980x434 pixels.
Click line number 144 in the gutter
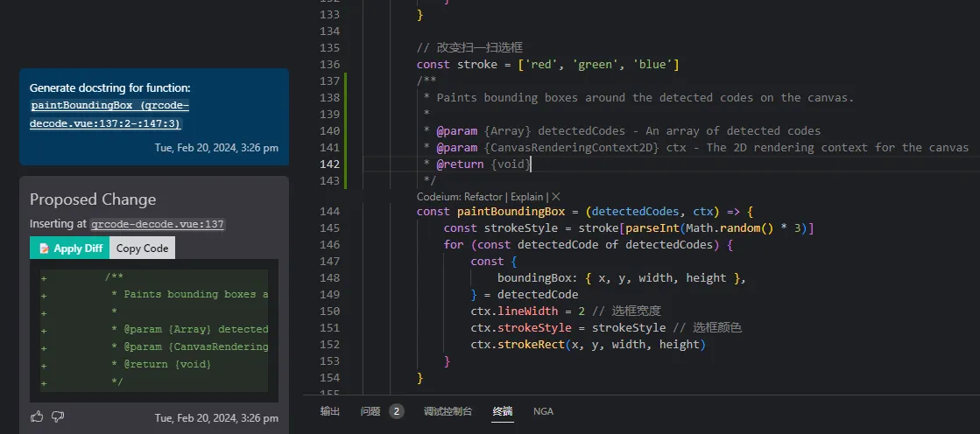point(329,211)
